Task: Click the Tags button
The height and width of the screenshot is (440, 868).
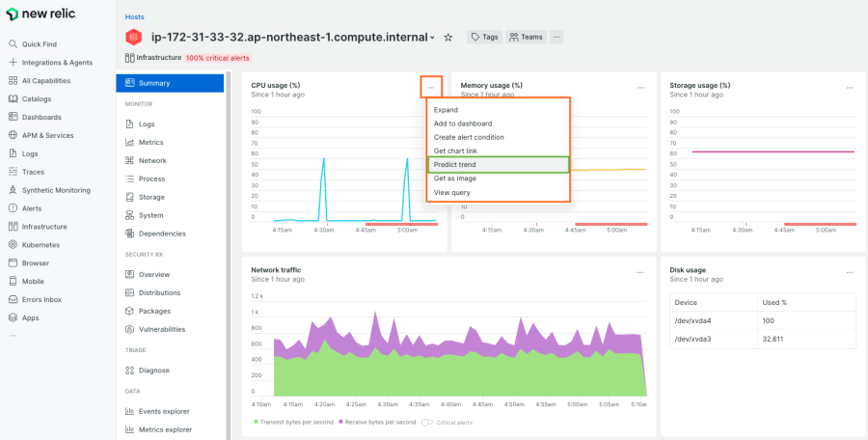Action: point(484,37)
